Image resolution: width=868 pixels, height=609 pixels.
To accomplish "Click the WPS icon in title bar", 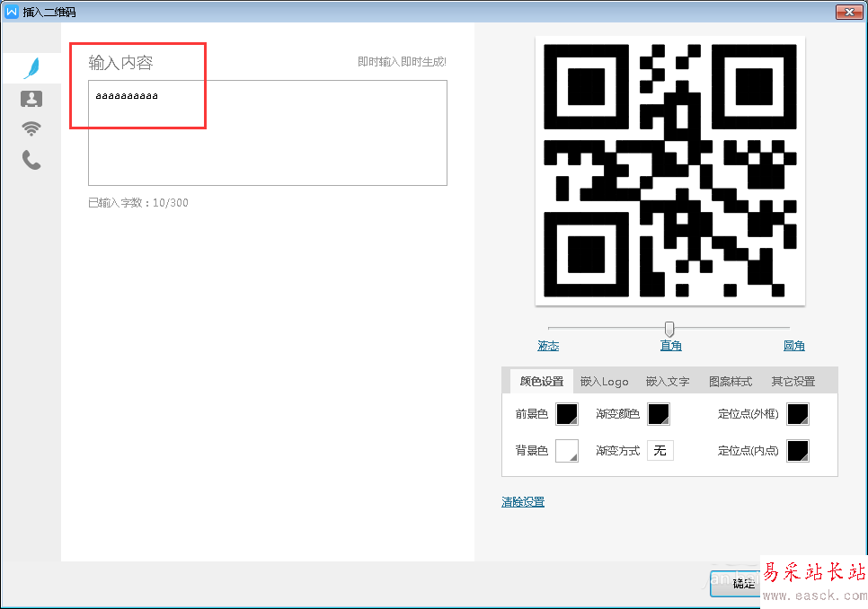I will click(12, 12).
